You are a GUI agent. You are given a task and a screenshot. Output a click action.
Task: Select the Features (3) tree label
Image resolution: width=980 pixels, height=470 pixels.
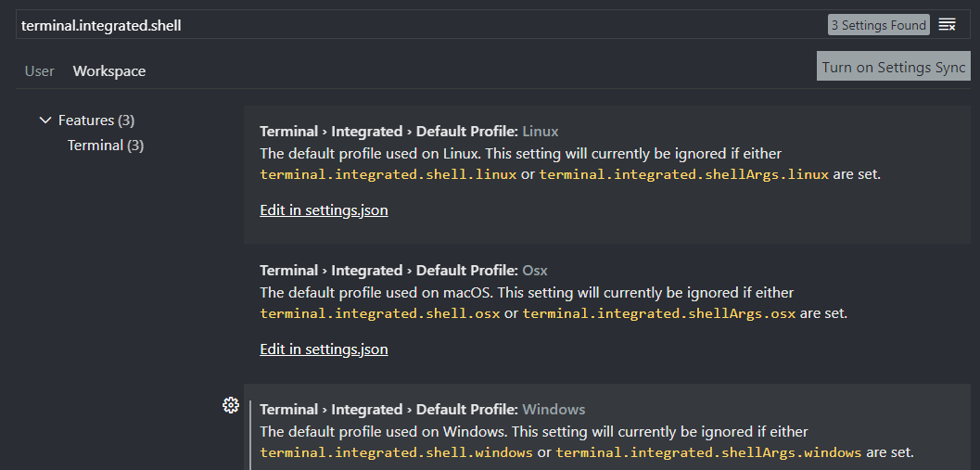[96, 121]
